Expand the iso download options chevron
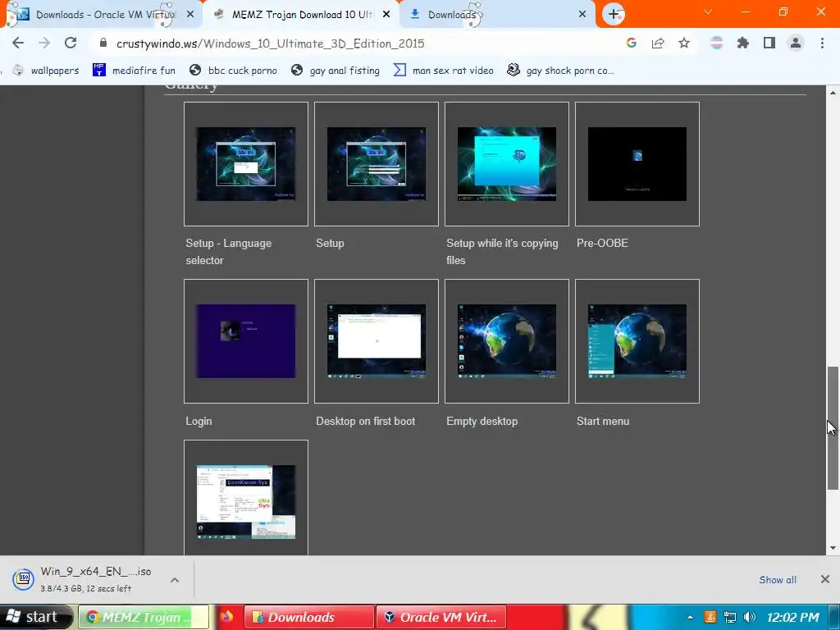This screenshot has height=630, width=840. click(x=175, y=580)
